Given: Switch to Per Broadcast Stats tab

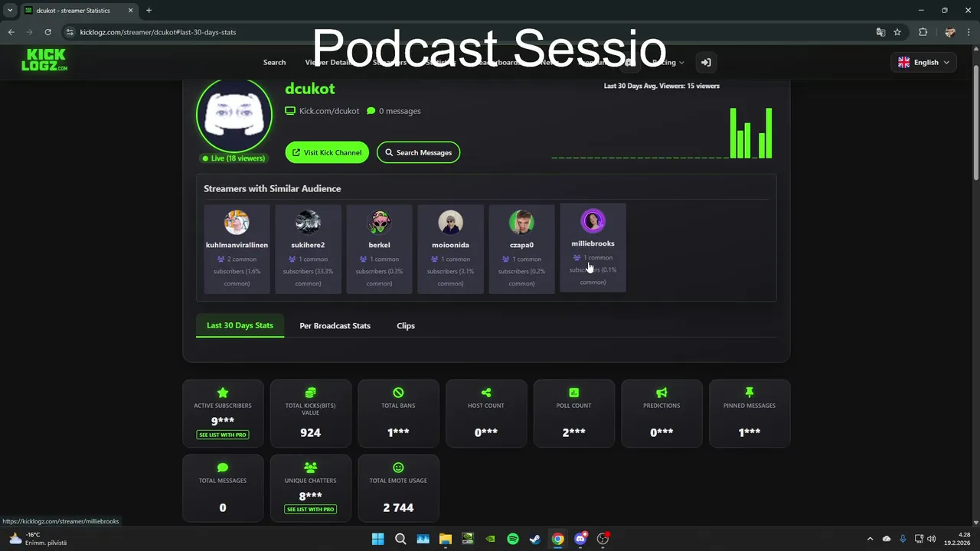Looking at the screenshot, I should click(x=335, y=325).
